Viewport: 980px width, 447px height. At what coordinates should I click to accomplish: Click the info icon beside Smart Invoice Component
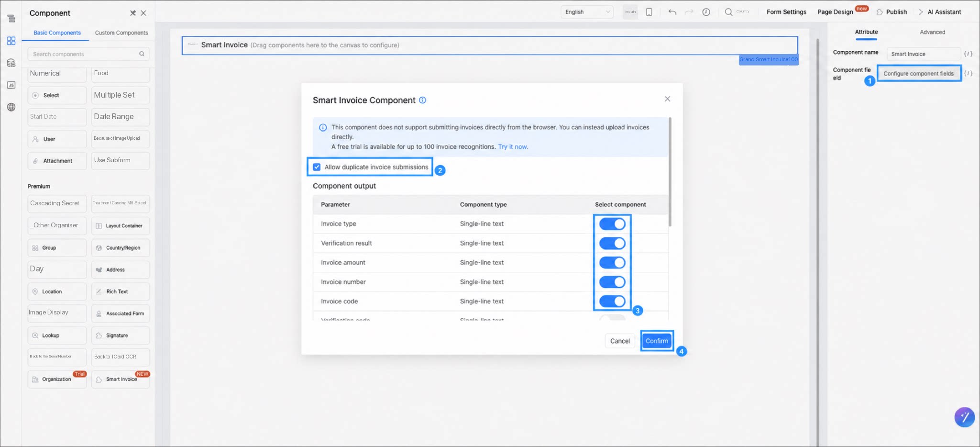(x=422, y=100)
